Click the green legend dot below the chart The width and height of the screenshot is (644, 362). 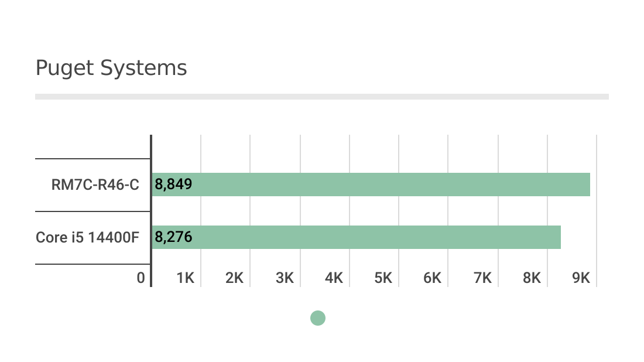click(x=317, y=318)
